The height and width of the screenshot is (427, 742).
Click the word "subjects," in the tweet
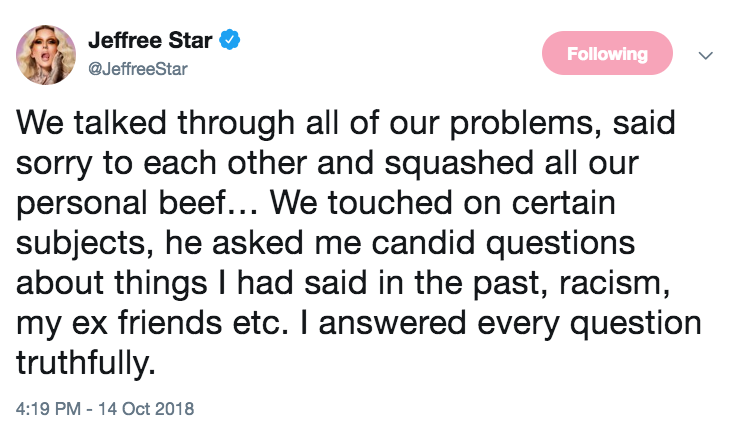pyautogui.click(x=85, y=244)
